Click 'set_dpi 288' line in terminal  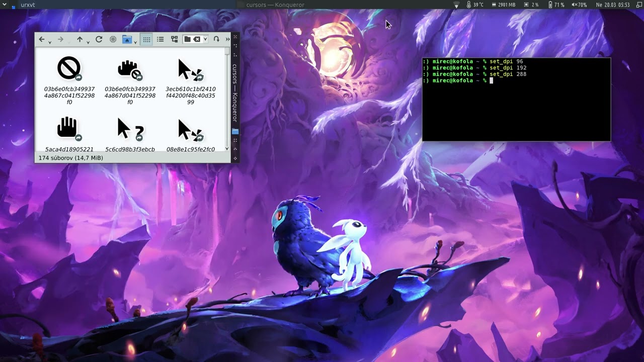pyautogui.click(x=474, y=74)
